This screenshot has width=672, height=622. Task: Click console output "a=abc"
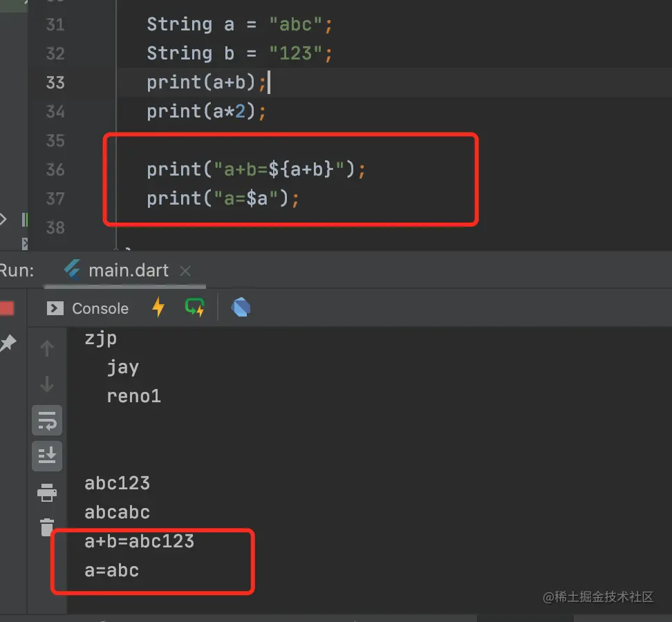click(x=112, y=571)
